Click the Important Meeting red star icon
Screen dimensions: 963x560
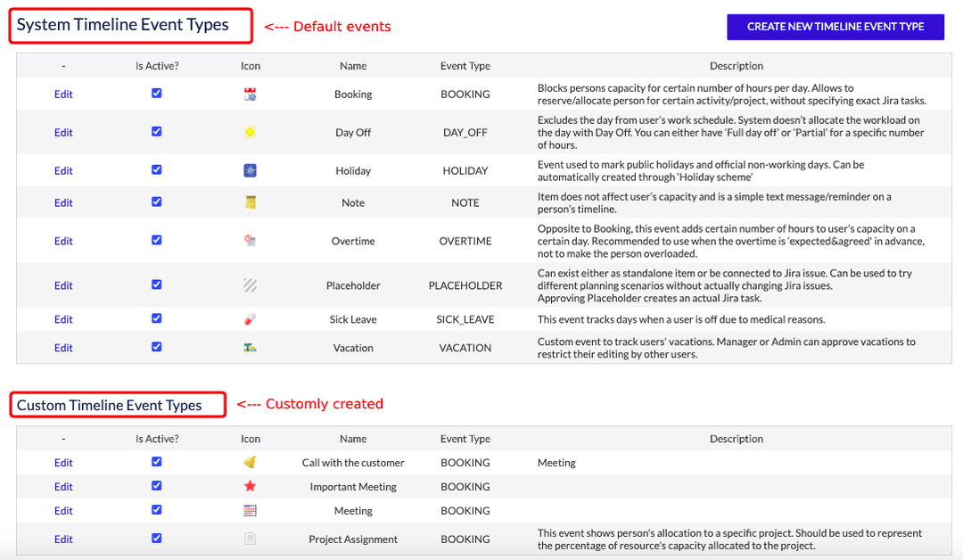tap(250, 486)
